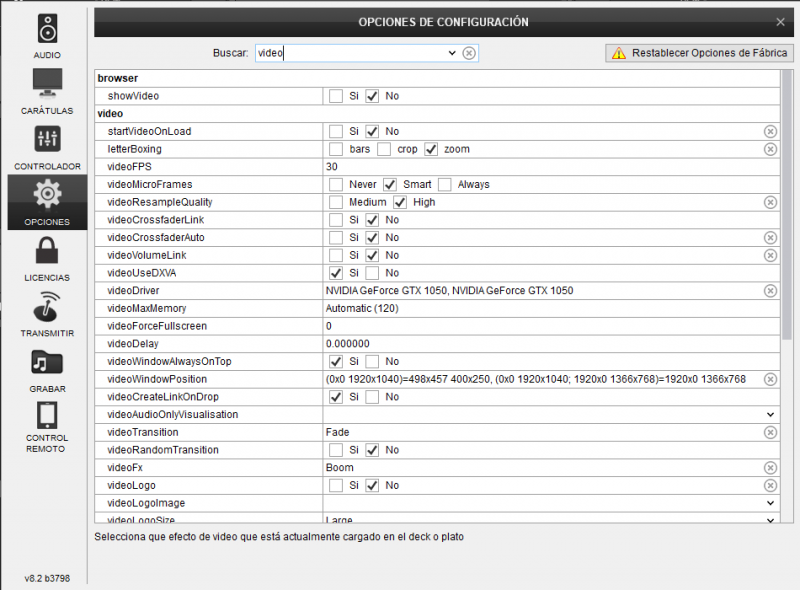This screenshot has width=800, height=590.
Task: Open the Transmitir broadcast icon
Action: click(x=47, y=306)
